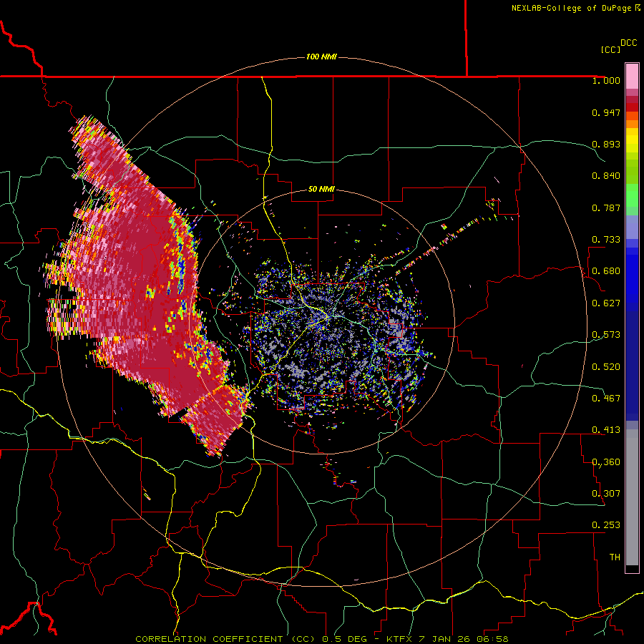Click the 0.307 legend value
This screenshot has width=644, height=644.
point(606,494)
